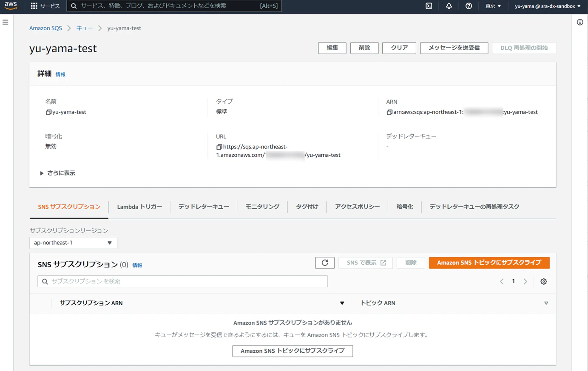
Task: Open the Tokyo region selector
Action: [493, 6]
